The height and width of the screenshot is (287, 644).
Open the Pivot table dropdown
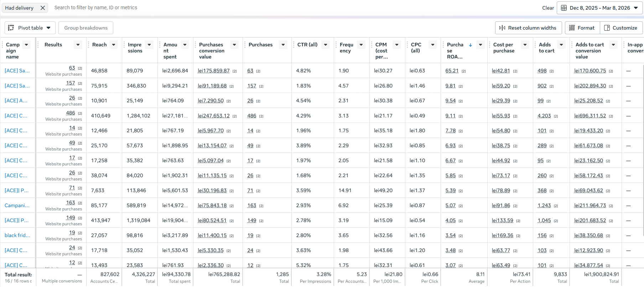click(30, 28)
